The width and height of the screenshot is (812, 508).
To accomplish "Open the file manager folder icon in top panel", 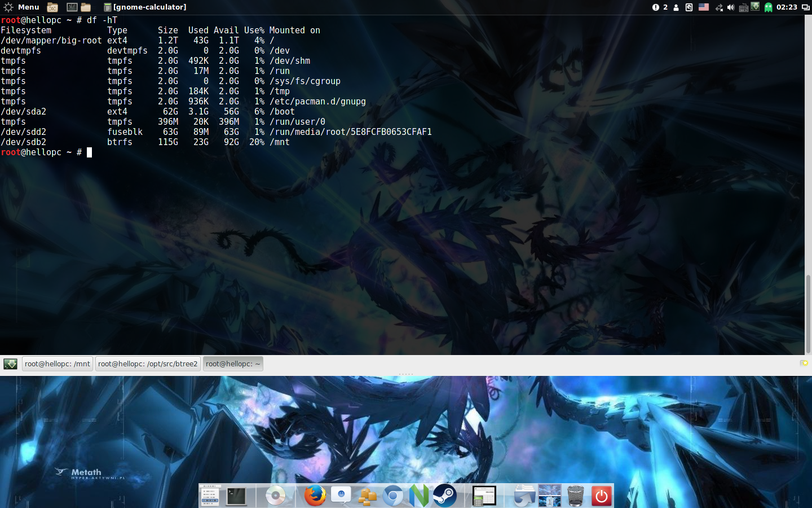I will [x=86, y=7].
